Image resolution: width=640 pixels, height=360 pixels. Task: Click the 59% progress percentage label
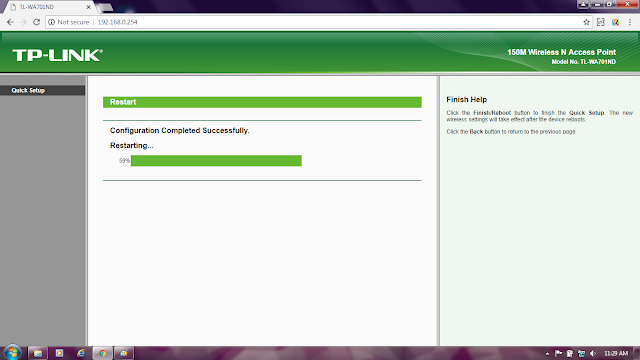pyautogui.click(x=124, y=161)
